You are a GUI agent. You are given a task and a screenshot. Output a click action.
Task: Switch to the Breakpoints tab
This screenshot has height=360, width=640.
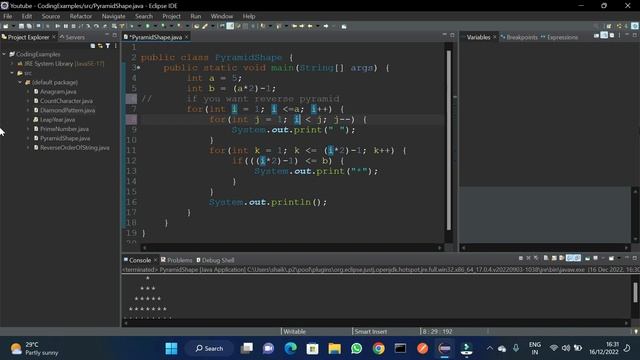(522, 37)
